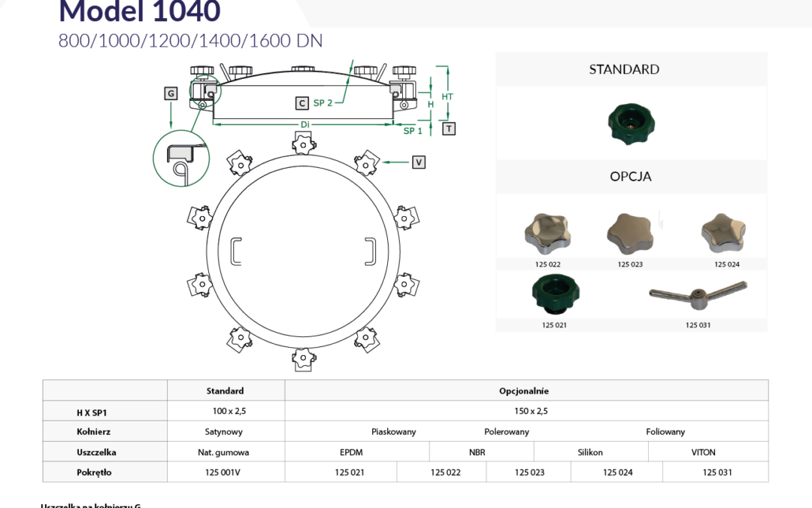Screen dimensions: 812x508
Task: Click the 125 031 cell in Pokrętło row
Action: [x=717, y=472]
